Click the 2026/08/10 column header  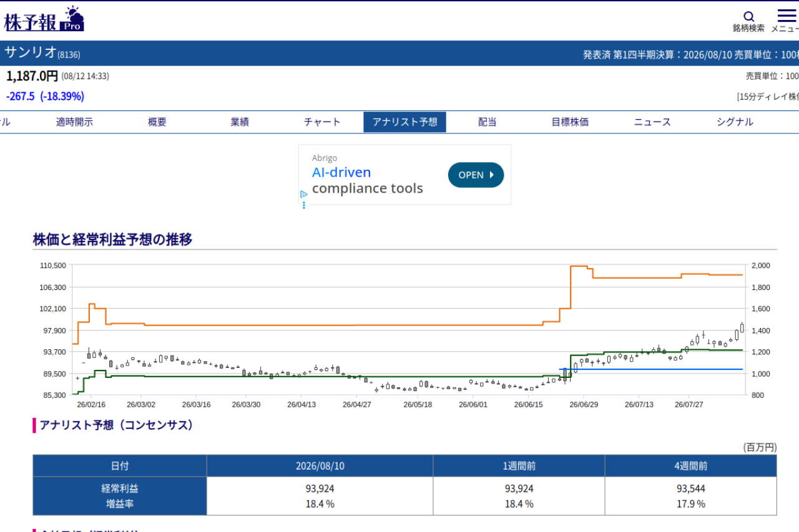(320, 466)
